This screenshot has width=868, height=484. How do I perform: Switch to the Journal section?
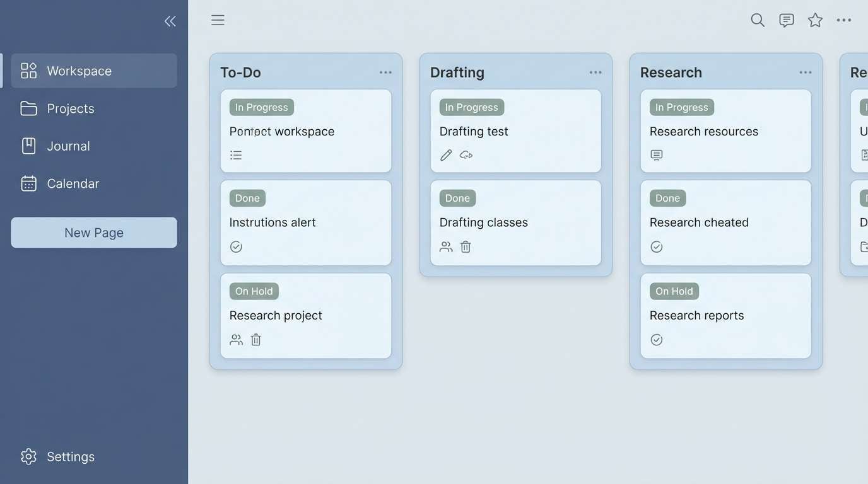pyautogui.click(x=67, y=146)
